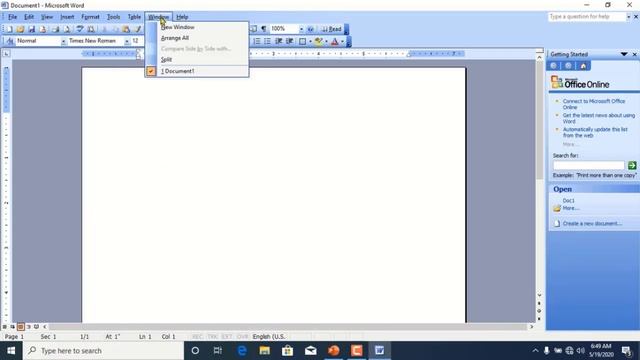Click the Type a question for help box
The height and width of the screenshot is (360, 640).
pyautogui.click(x=587, y=17)
